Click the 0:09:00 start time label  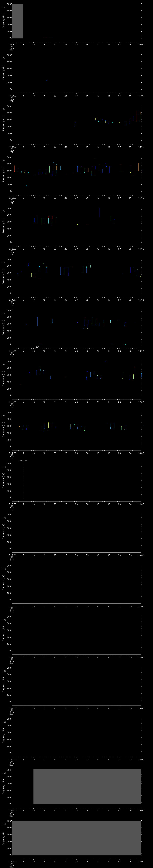point(12,44)
